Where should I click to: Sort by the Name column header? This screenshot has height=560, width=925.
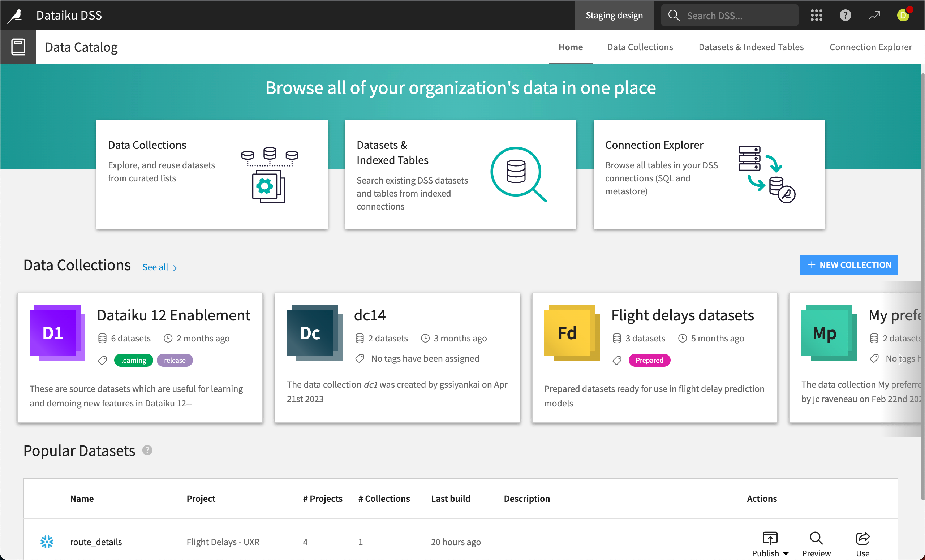pyautogui.click(x=82, y=499)
